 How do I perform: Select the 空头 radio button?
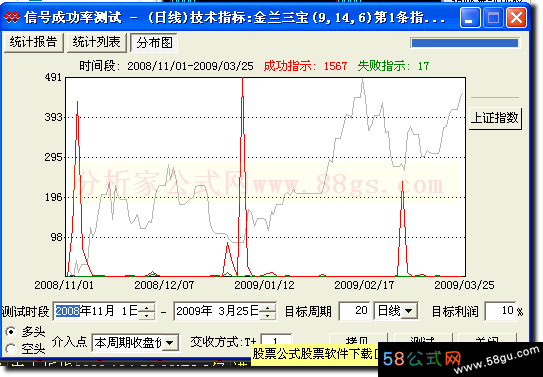click(x=11, y=349)
